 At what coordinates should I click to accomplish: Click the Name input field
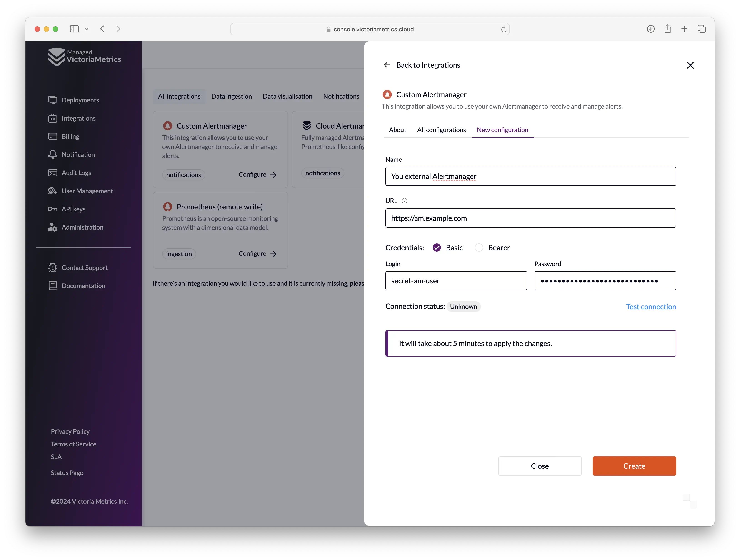530,176
